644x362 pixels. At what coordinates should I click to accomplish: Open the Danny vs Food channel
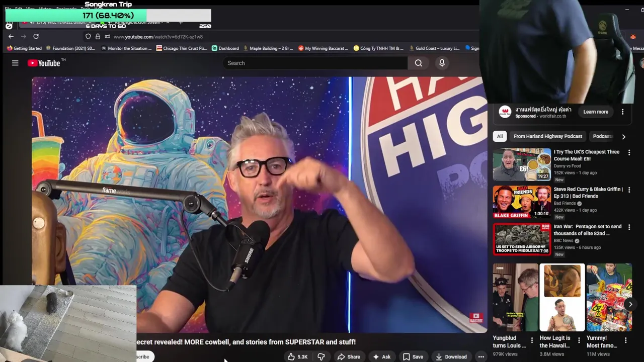click(567, 166)
